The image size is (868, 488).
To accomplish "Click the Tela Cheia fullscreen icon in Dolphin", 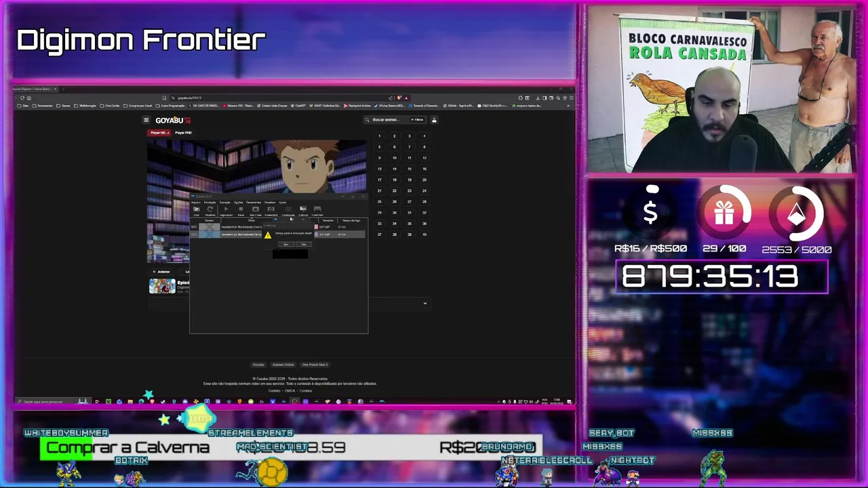I will point(256,211).
